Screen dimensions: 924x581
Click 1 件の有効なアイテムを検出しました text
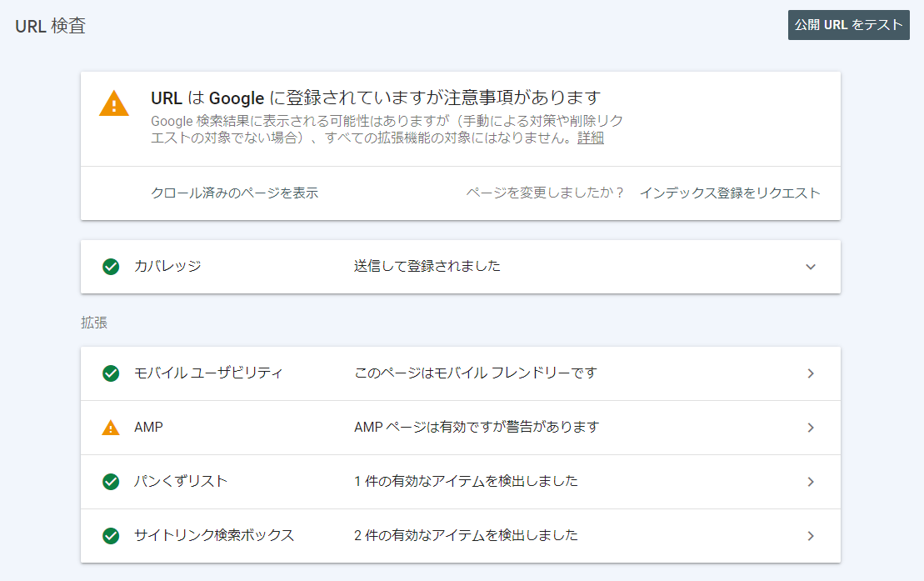[466, 481]
